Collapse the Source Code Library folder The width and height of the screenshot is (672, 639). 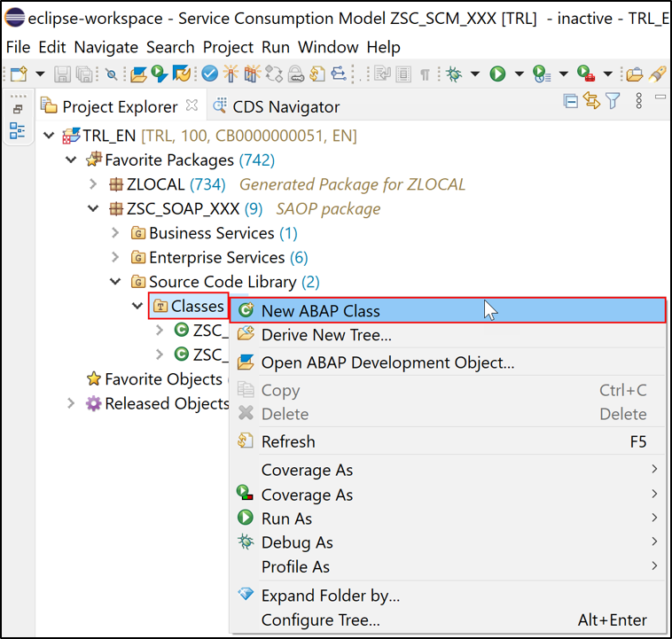(x=115, y=282)
